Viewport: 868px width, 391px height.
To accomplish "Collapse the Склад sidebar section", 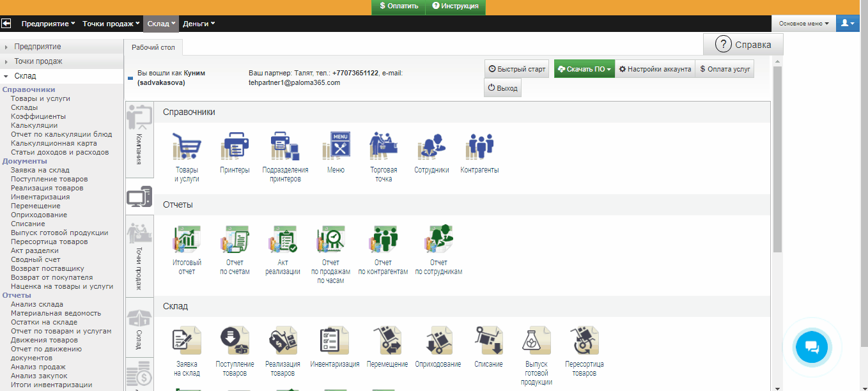I will click(26, 76).
